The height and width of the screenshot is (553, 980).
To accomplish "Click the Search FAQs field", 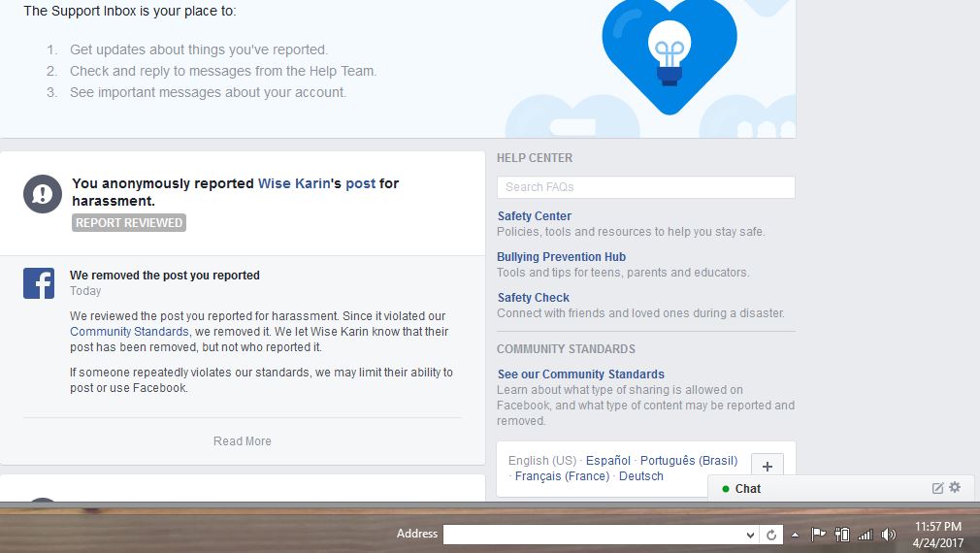I will (x=645, y=187).
